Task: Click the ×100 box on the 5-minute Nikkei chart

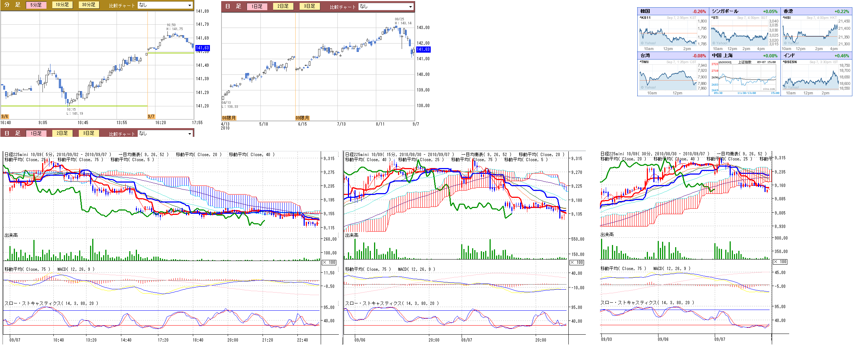Action: [329, 262]
